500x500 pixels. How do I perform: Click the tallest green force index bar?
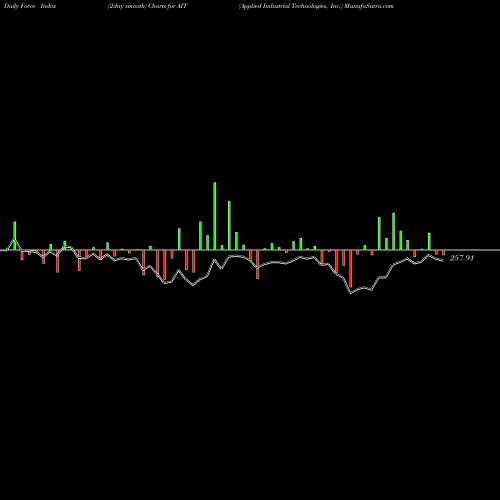point(215,216)
